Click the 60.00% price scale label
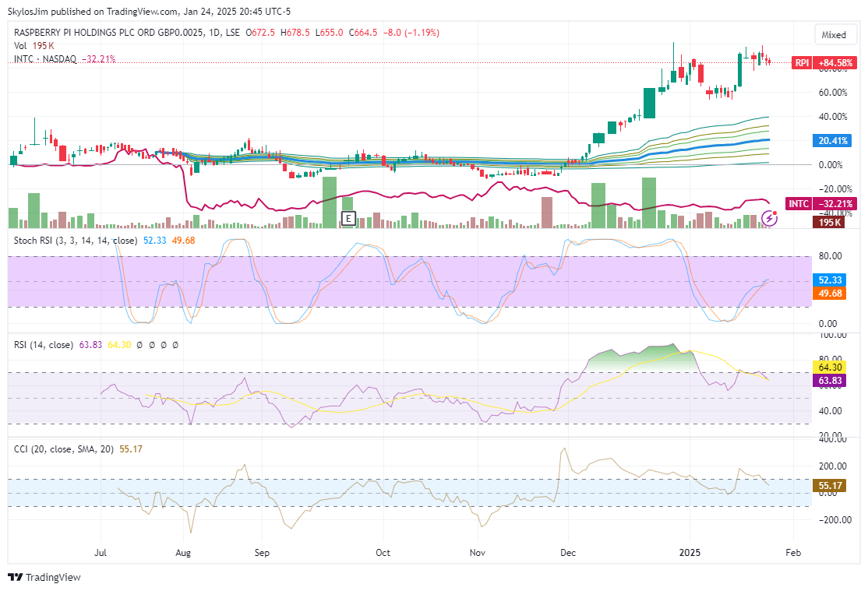868x591 pixels. pyautogui.click(x=833, y=93)
